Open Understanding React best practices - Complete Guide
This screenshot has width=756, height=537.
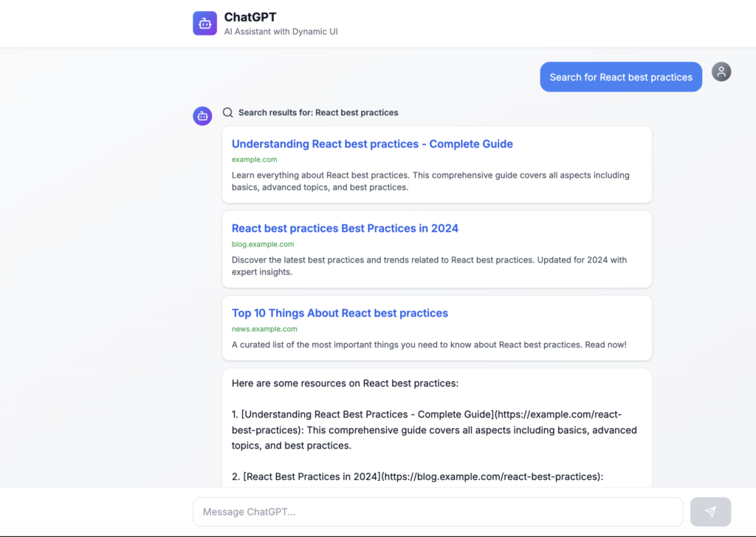[372, 144]
